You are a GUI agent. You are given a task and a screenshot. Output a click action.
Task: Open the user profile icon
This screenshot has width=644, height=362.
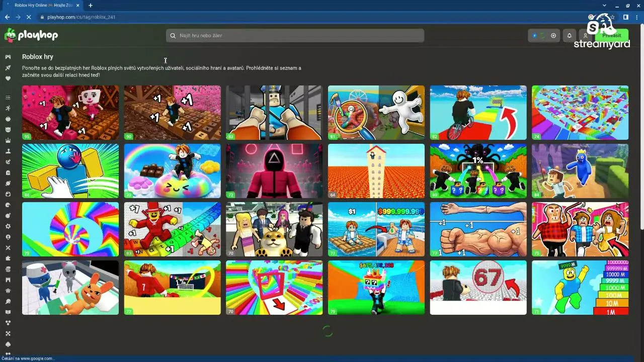pos(585,35)
